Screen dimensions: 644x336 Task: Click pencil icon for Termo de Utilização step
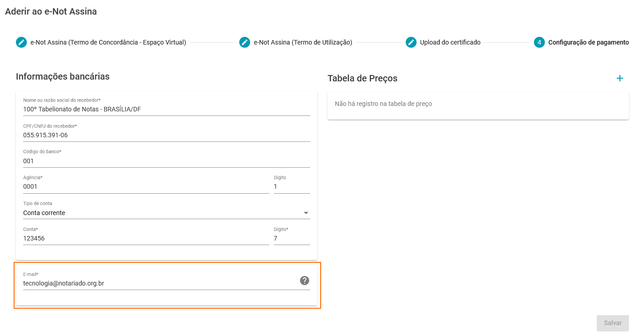(x=245, y=42)
